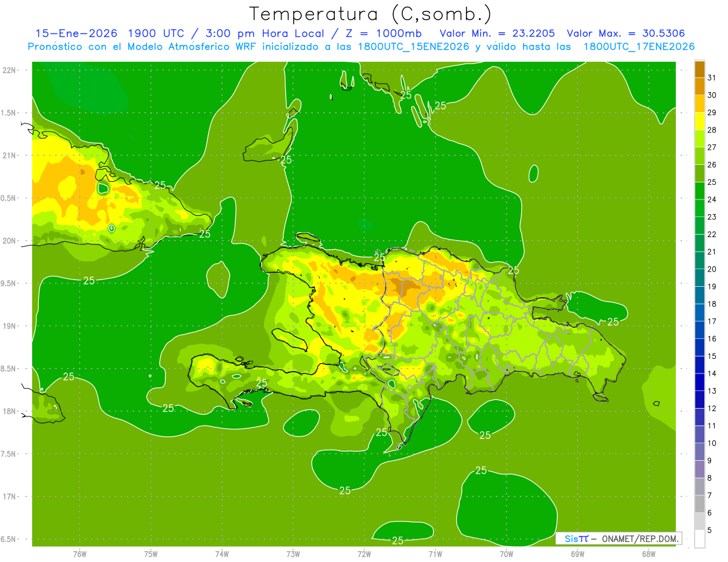Viewport: 728px width, 562px height.
Task: Click the title 'Temperatura (C,somb.)'
Action: coord(370,15)
